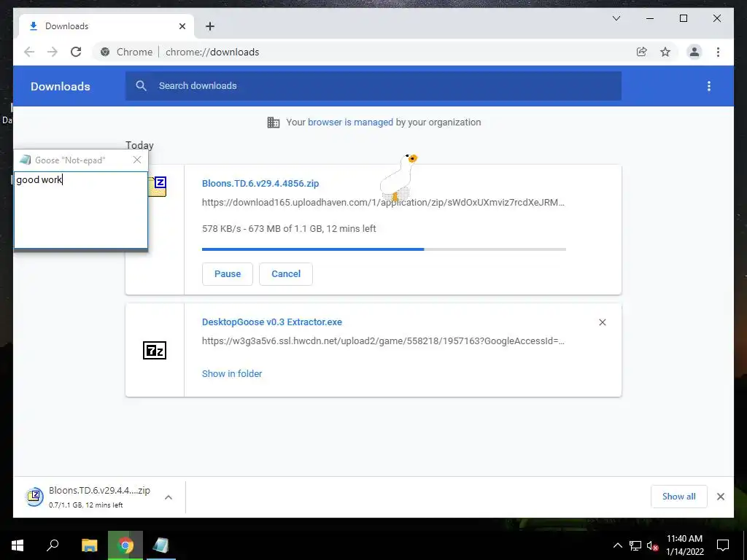Viewport: 747px width, 560px height.
Task: Pause the Bloons download
Action: click(228, 274)
